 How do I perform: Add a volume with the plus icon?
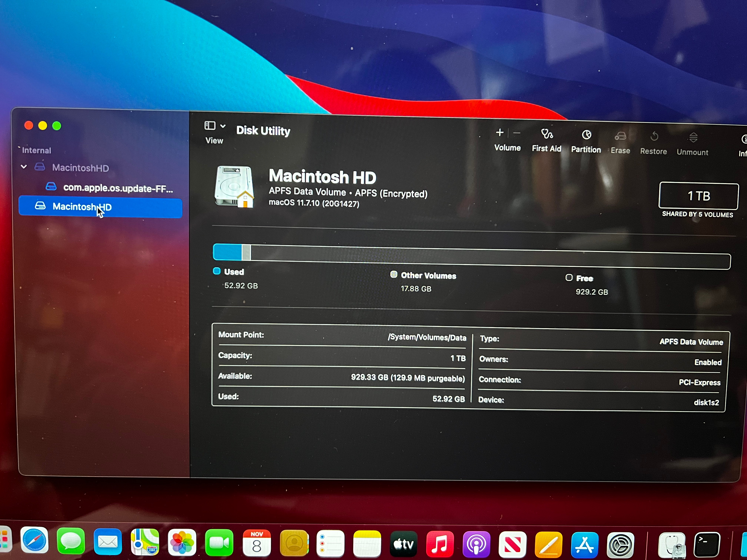(499, 132)
